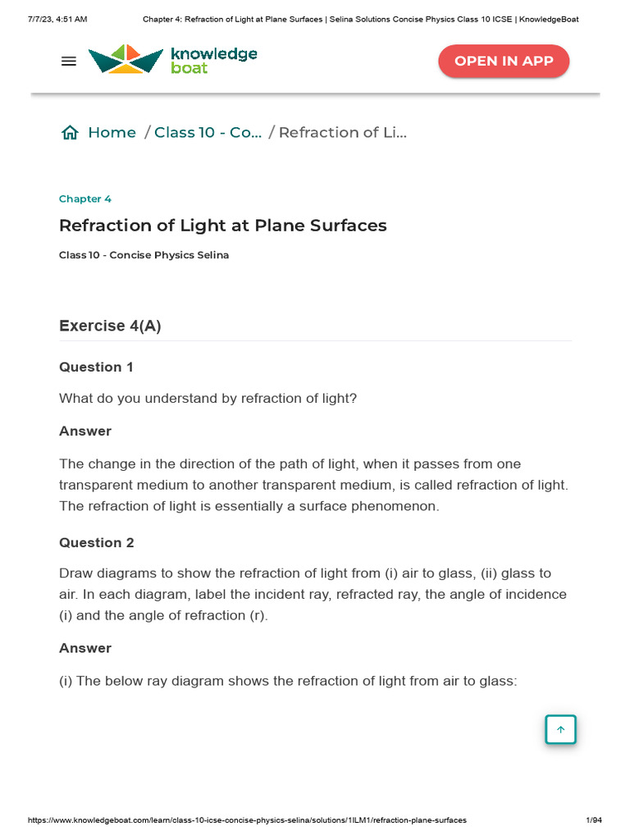Go to Home breadcrumb link
This screenshot has height=840, width=630.
click(112, 133)
